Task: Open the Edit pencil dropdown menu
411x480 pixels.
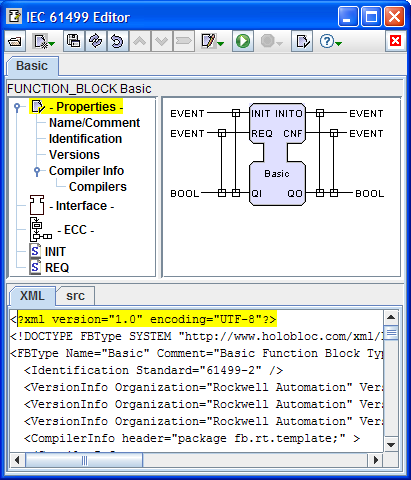Action: [x=221, y=44]
